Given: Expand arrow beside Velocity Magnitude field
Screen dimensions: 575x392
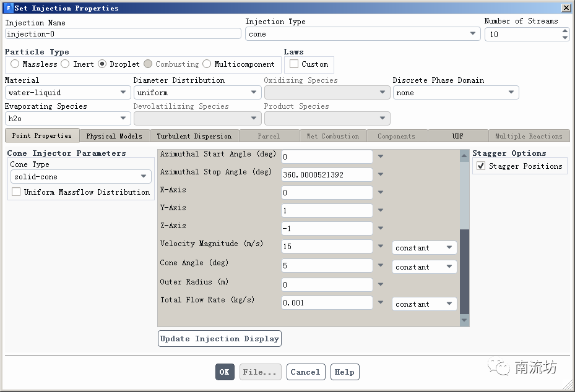Looking at the screenshot, I should (x=381, y=246).
